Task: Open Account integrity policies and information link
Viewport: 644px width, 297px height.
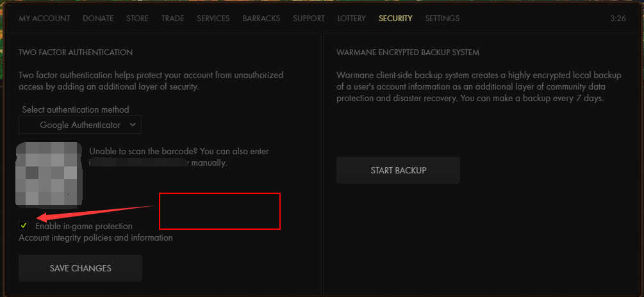Action: coord(95,237)
